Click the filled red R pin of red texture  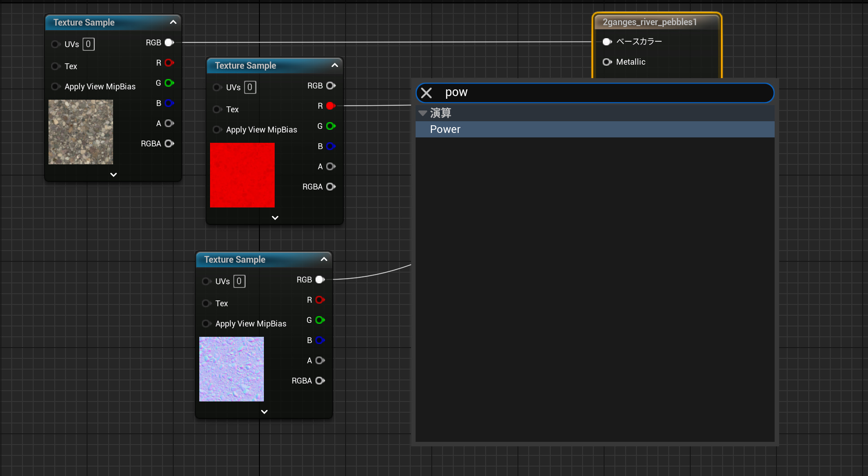click(x=331, y=106)
